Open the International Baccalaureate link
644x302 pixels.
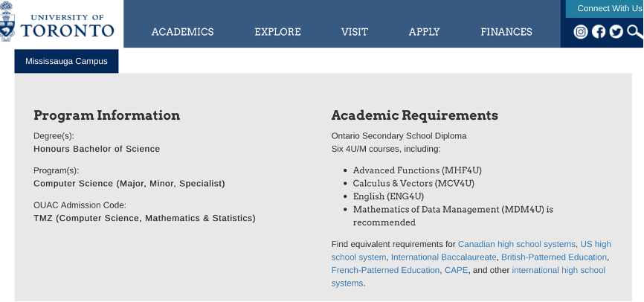pos(443,257)
